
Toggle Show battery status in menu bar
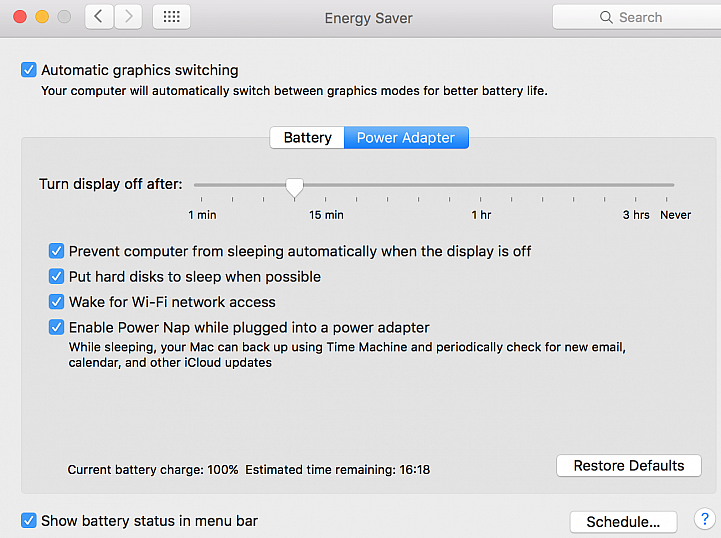tap(29, 521)
